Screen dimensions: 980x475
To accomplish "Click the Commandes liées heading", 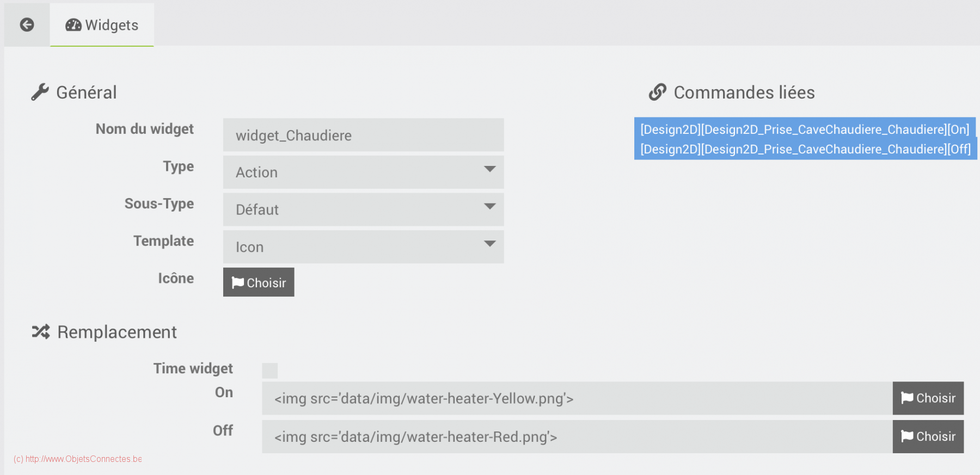I will [744, 92].
